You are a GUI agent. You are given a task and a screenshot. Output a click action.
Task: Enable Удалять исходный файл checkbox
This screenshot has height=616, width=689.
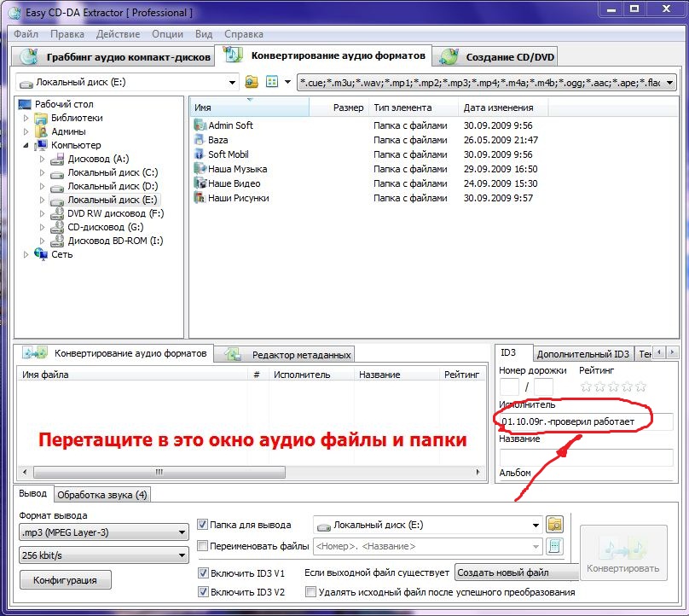[310, 592]
